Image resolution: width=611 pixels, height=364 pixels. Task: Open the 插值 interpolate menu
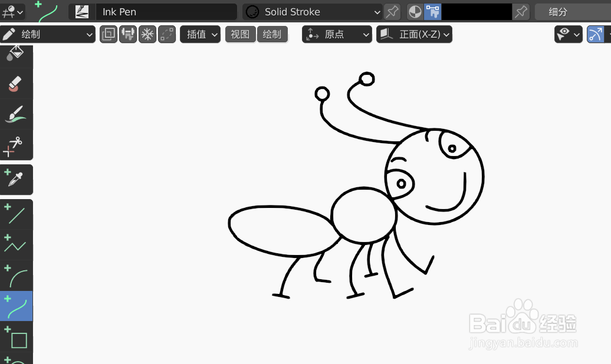pos(201,34)
